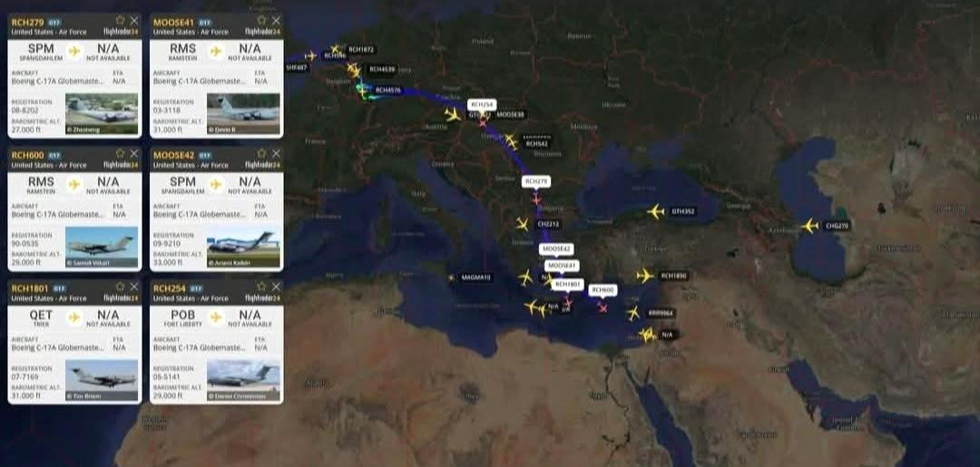Favorite the RCH600 flight with star icon

[120, 153]
